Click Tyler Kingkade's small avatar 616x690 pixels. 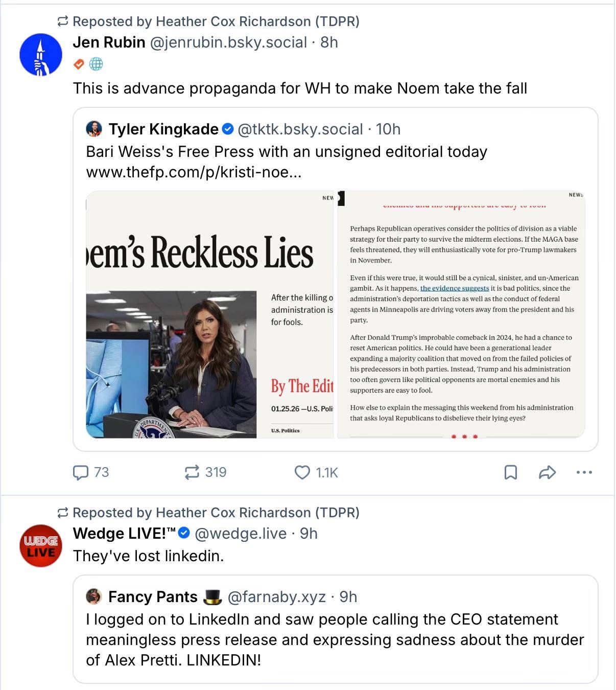click(x=94, y=129)
